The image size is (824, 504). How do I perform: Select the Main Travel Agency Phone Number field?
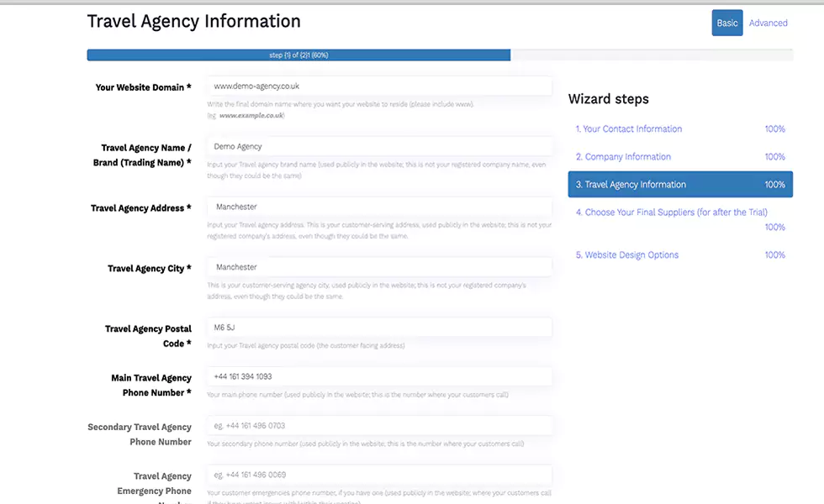378,377
